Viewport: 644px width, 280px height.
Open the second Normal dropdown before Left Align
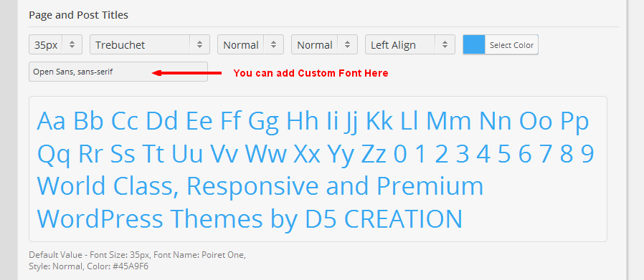point(324,44)
